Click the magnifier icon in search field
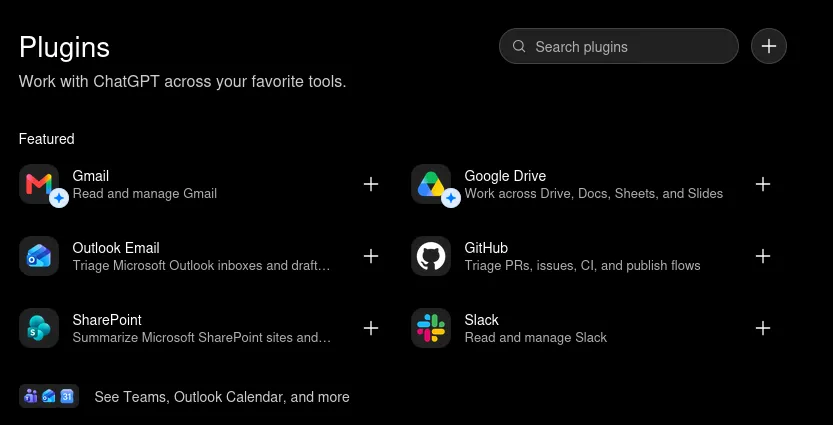This screenshot has width=833, height=425. [519, 46]
